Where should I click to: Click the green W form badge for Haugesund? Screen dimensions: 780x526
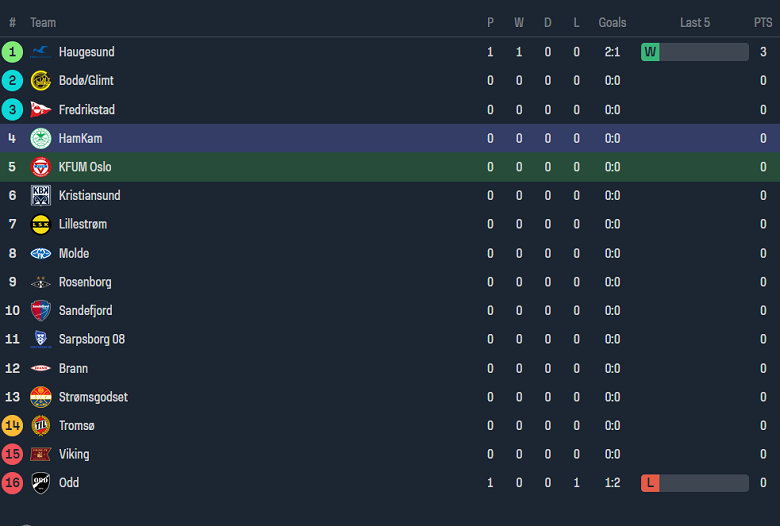(x=650, y=52)
